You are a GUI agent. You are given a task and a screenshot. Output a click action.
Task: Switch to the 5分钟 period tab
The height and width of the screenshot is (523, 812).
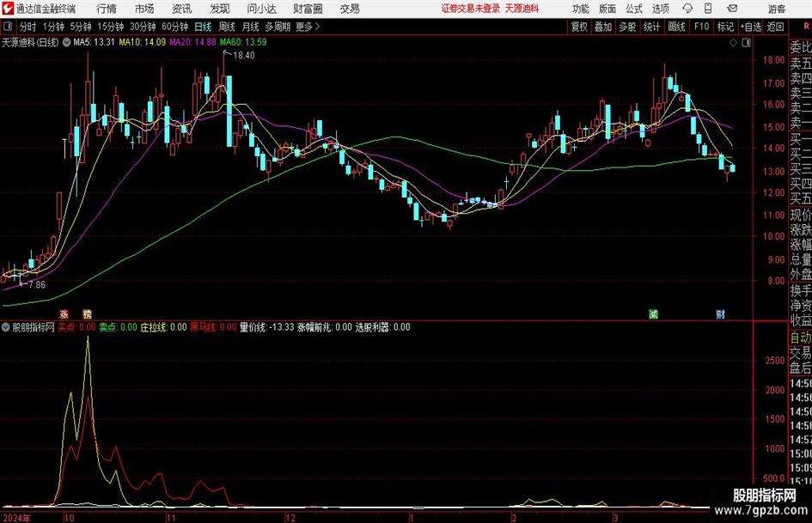(80, 27)
